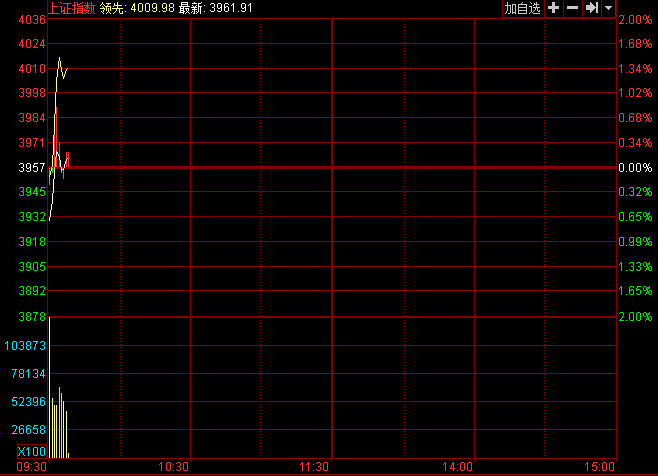The height and width of the screenshot is (476, 658).
Task: Click the 11:30 time axis label
Action: tap(316, 467)
